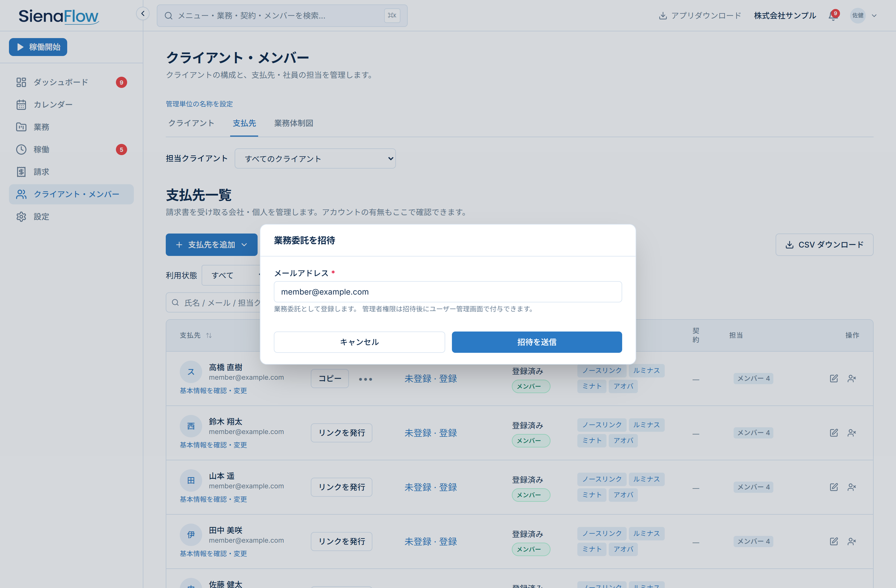Image resolution: width=896 pixels, height=588 pixels.
Task: Click アオバ tag in 高橋 直樹 row
Action: [x=623, y=386]
